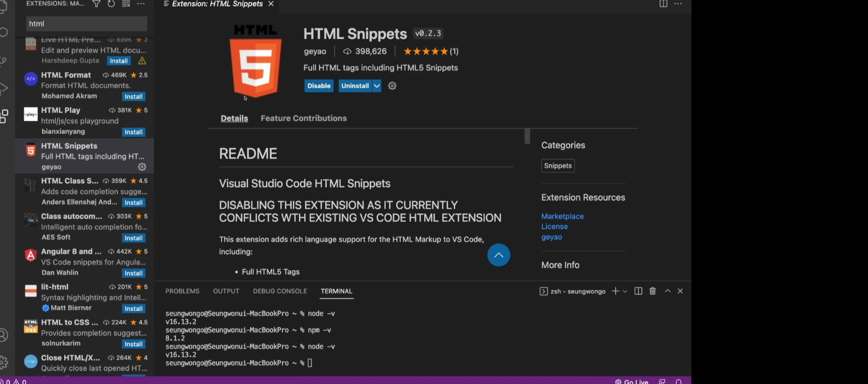Viewport: 868px width, 384px height.
Task: Start Go Live server in status bar
Action: [x=631, y=381]
